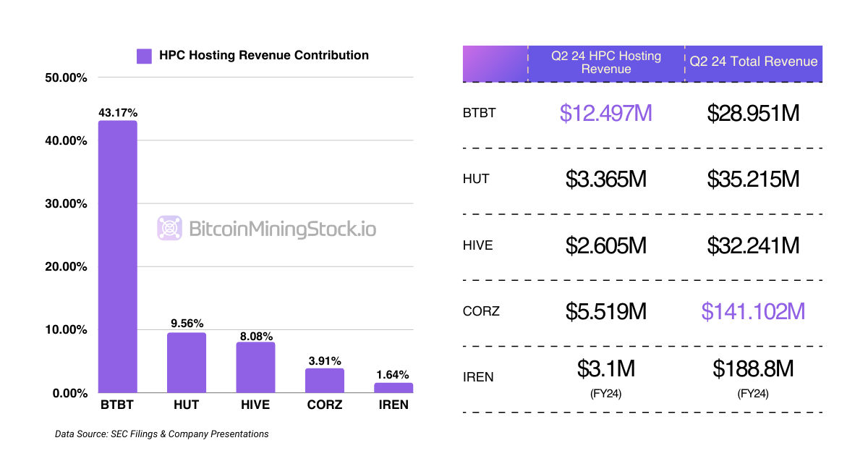Click the HUT row label in table

click(476, 179)
